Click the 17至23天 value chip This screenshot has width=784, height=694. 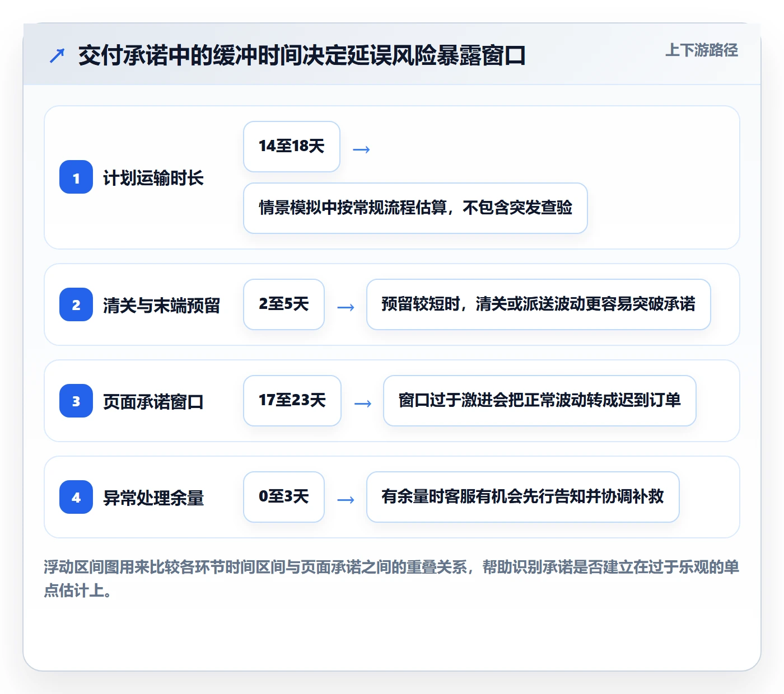tap(292, 401)
